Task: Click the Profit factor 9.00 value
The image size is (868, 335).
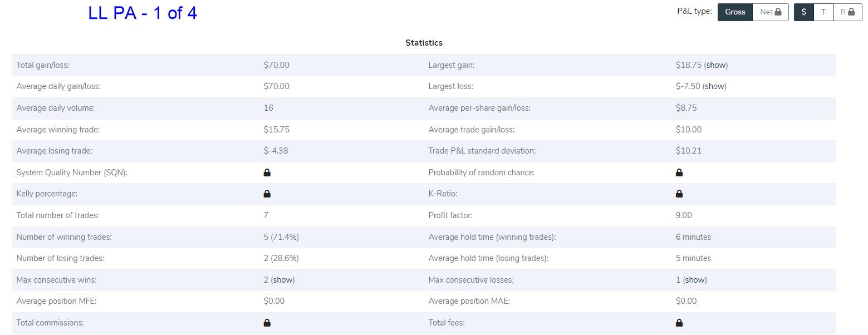Action: pyautogui.click(x=684, y=215)
